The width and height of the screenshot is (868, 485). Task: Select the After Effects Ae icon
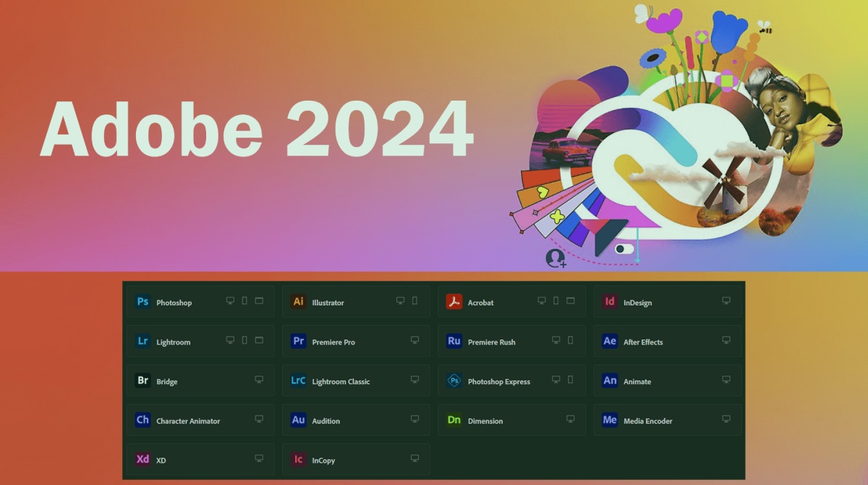coord(610,342)
